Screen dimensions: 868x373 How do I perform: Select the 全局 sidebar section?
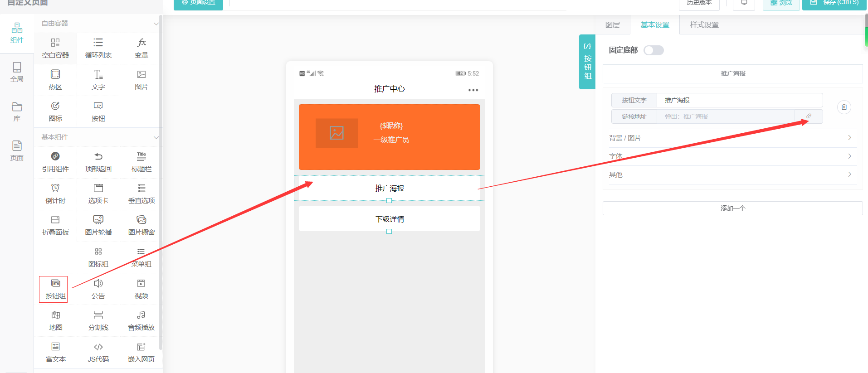[x=17, y=73]
